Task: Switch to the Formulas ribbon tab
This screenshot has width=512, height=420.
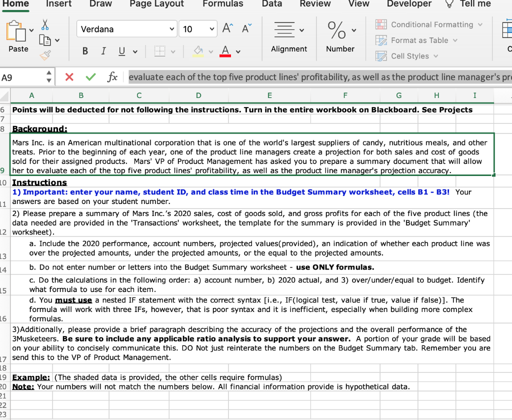Action: tap(223, 4)
